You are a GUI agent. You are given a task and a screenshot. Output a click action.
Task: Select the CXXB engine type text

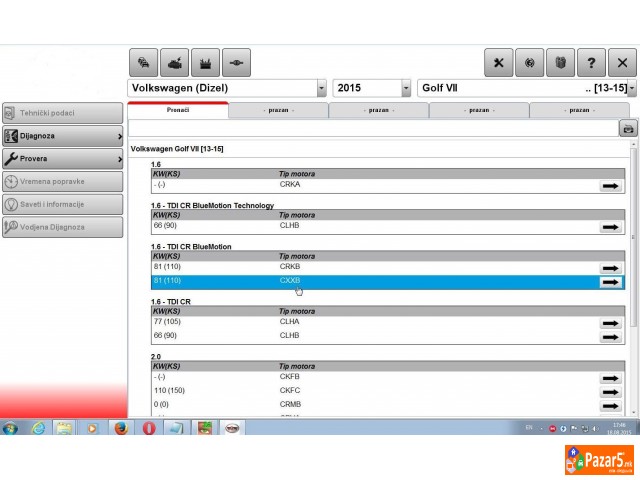(x=290, y=280)
